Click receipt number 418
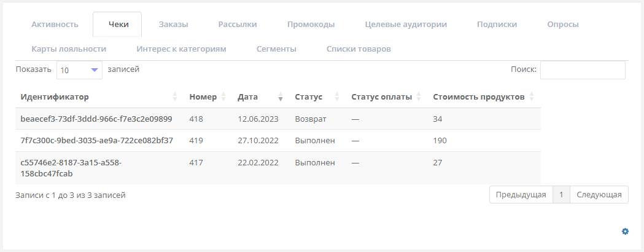The height and width of the screenshot is (252, 644). (x=196, y=119)
